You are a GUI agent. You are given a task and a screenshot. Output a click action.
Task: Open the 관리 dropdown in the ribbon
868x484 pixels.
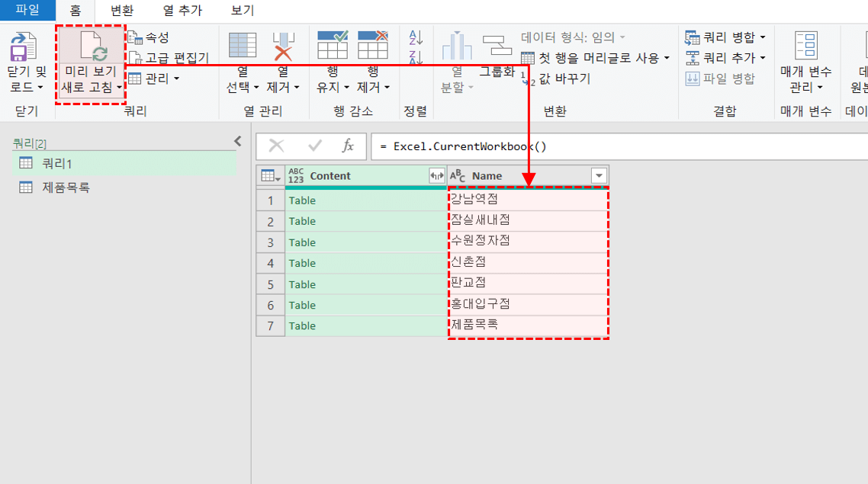[152, 79]
